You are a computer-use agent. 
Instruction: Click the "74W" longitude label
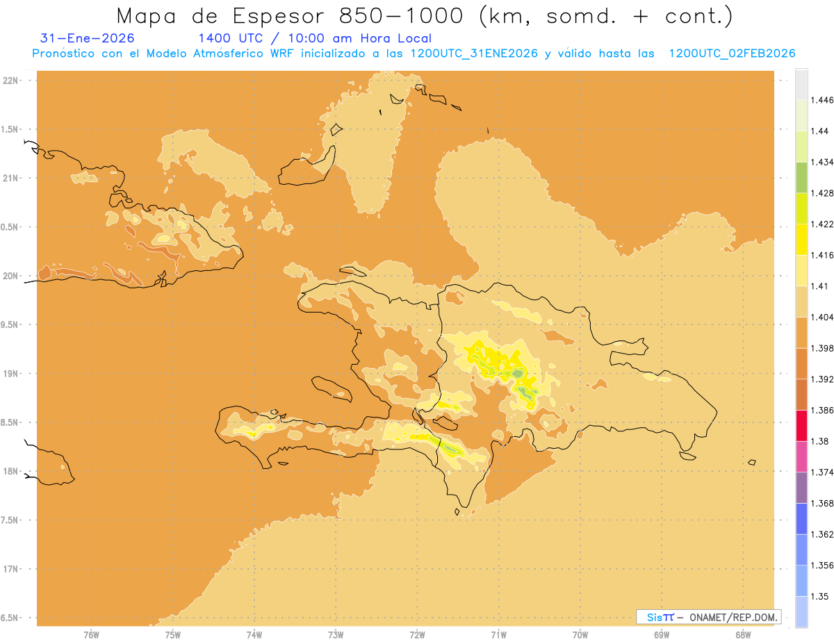click(254, 635)
